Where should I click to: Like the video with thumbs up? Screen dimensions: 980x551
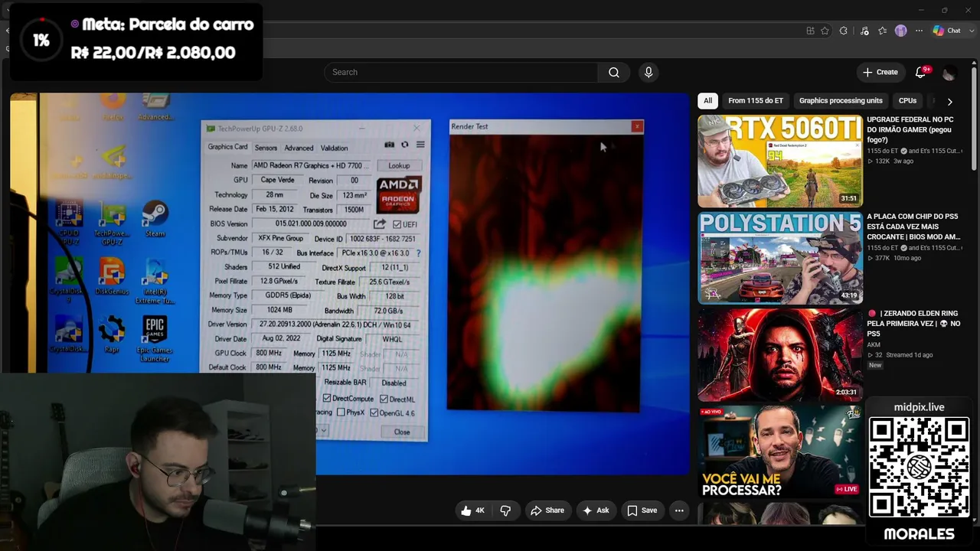(x=472, y=510)
